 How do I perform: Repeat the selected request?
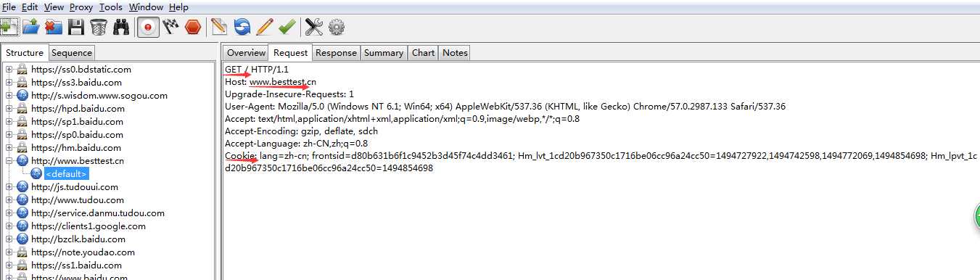[242, 28]
